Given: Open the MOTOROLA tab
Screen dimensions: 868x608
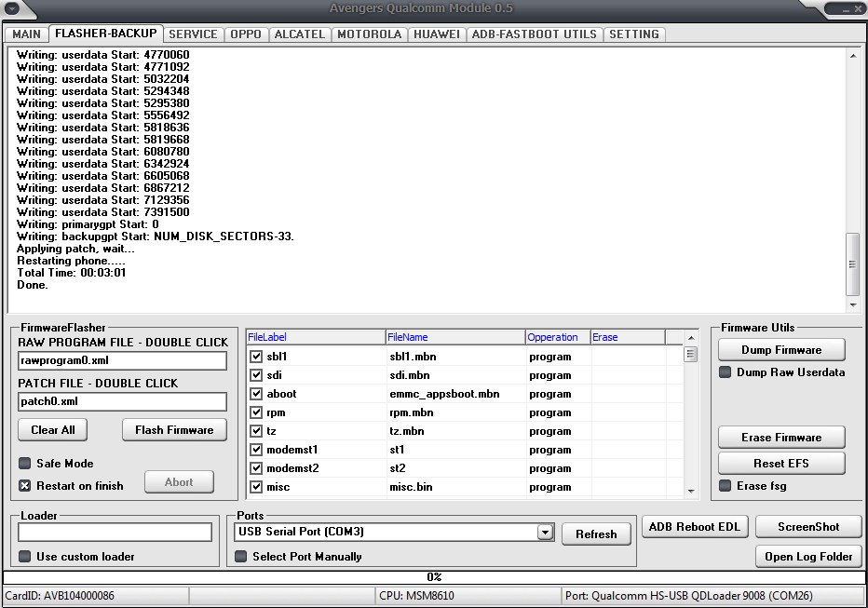Looking at the screenshot, I should 369,34.
